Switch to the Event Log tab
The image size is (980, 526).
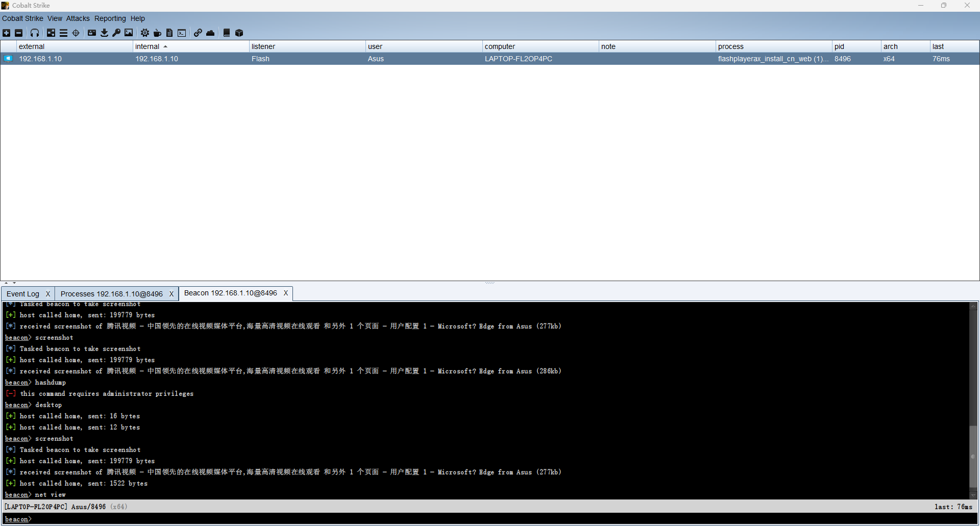23,294
